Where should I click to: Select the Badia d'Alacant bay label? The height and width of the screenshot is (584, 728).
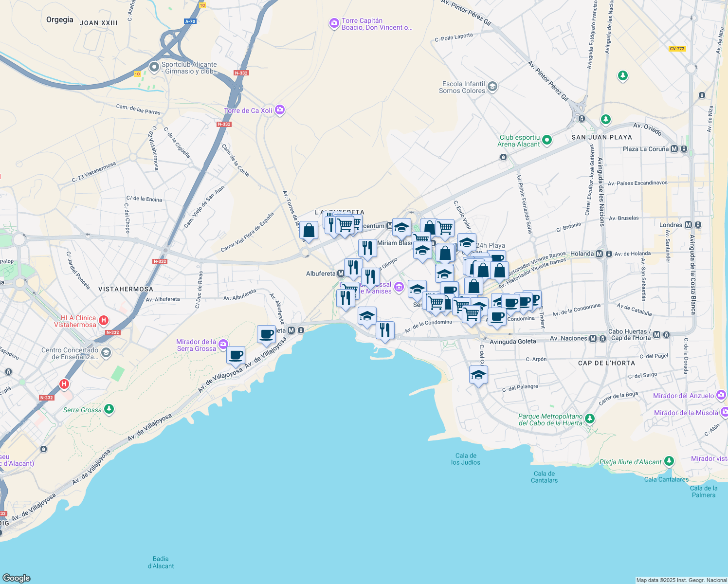coord(161,562)
